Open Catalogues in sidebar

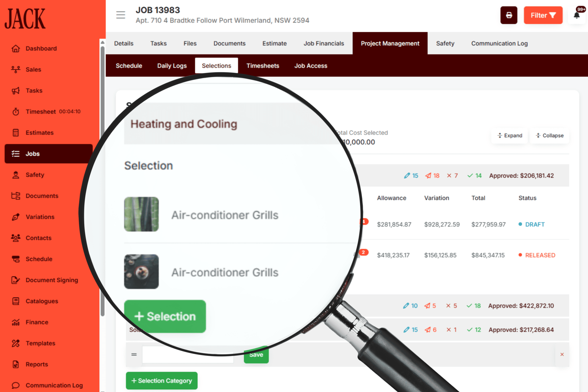pyautogui.click(x=42, y=301)
